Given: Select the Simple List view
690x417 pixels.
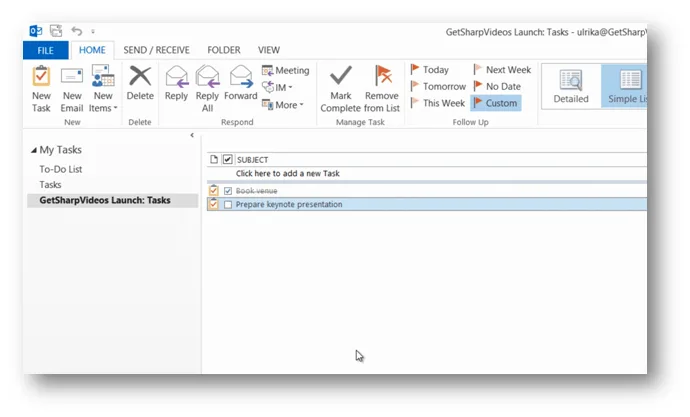Looking at the screenshot, I should point(625,86).
